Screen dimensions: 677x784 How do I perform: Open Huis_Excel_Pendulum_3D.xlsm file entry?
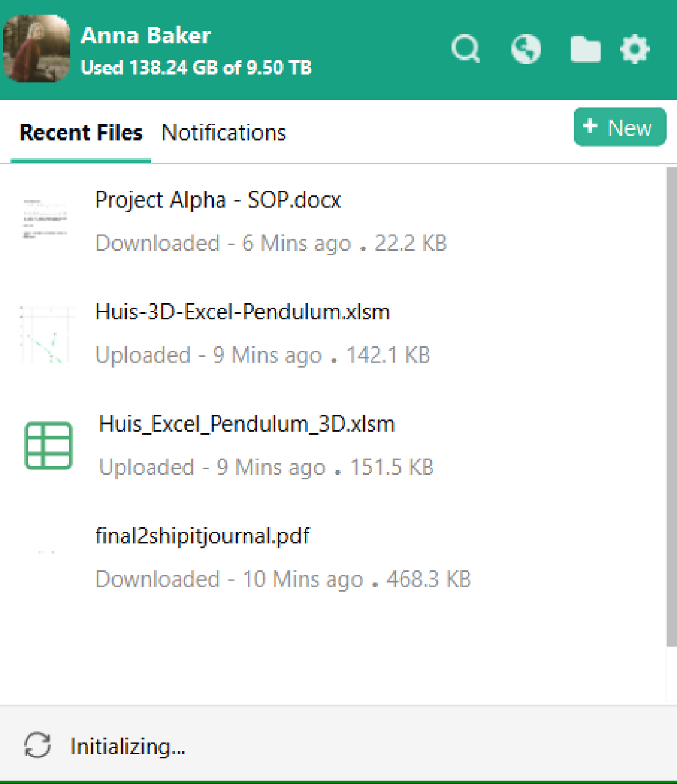pyautogui.click(x=247, y=424)
